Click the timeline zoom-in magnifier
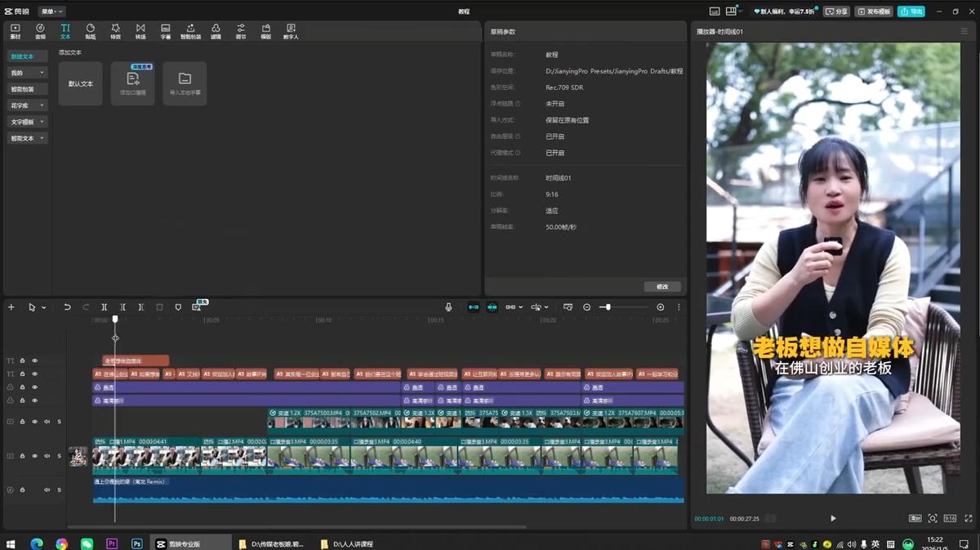This screenshot has width=980, height=550. pos(661,307)
